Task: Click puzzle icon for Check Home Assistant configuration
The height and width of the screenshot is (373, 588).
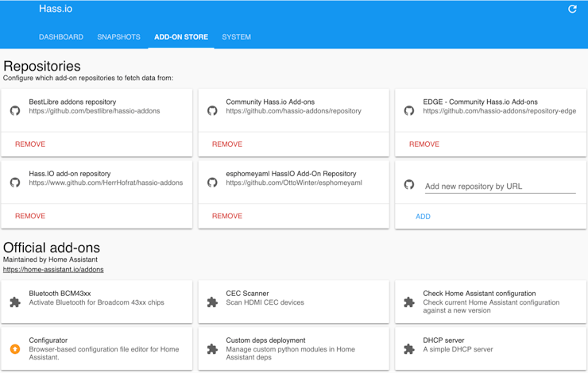Action: [x=409, y=302]
